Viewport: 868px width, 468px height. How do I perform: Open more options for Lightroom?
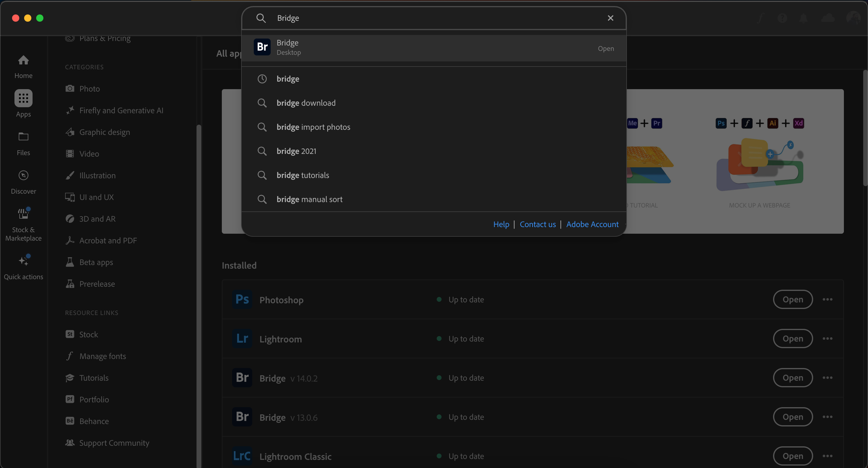click(828, 339)
